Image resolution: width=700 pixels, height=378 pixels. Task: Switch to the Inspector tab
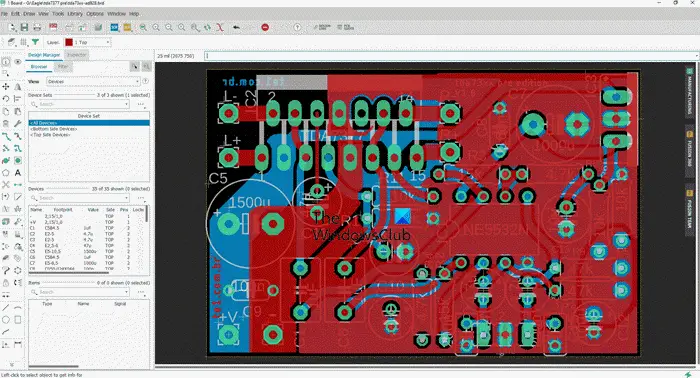tap(77, 55)
